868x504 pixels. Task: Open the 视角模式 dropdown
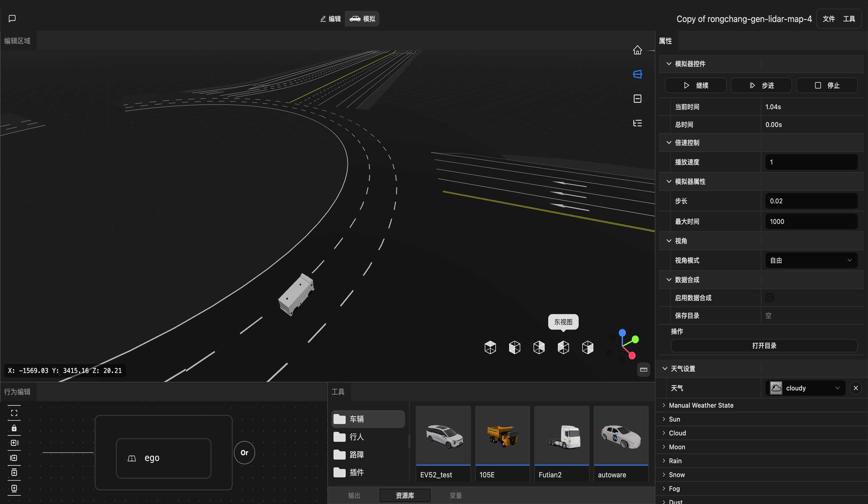[x=811, y=260]
